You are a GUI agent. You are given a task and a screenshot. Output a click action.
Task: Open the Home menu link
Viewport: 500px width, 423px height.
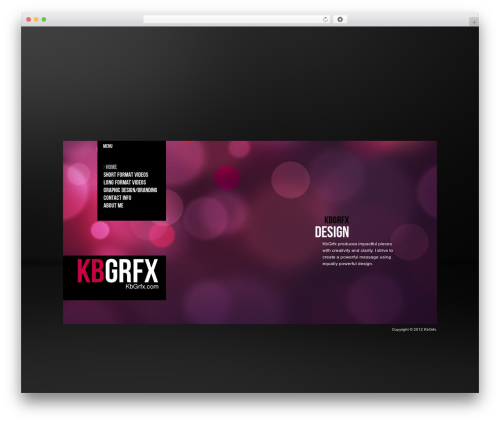click(111, 167)
